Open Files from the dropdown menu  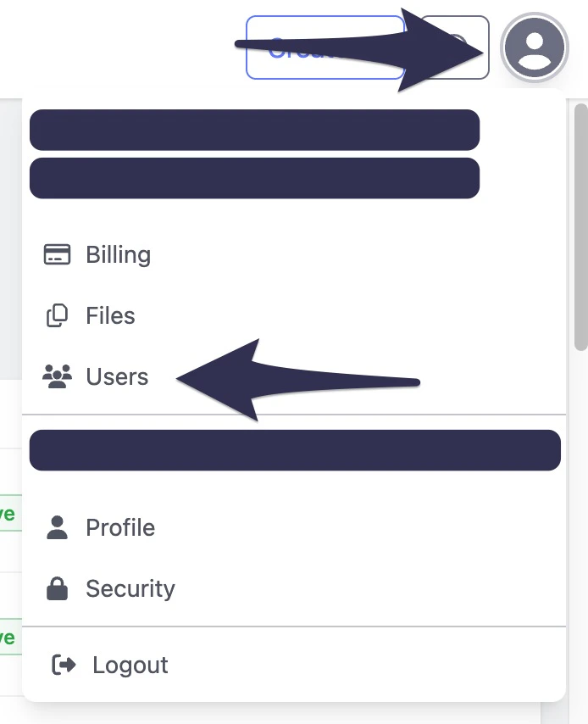click(x=109, y=315)
